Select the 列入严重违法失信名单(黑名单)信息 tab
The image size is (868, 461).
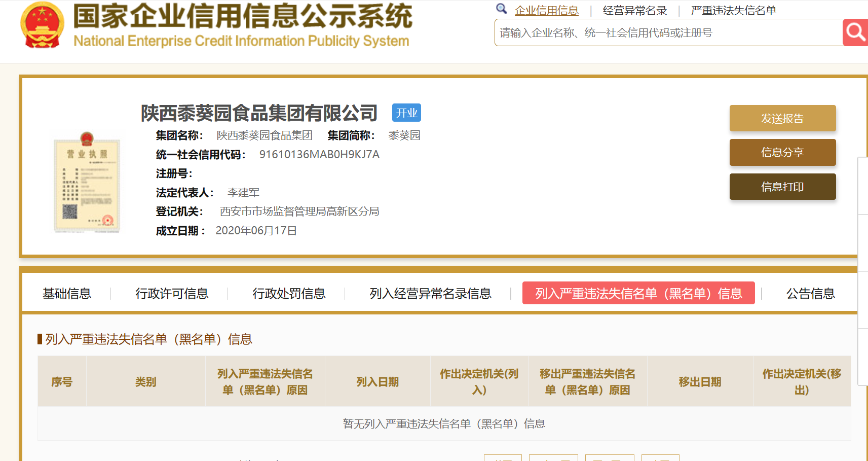tap(638, 293)
